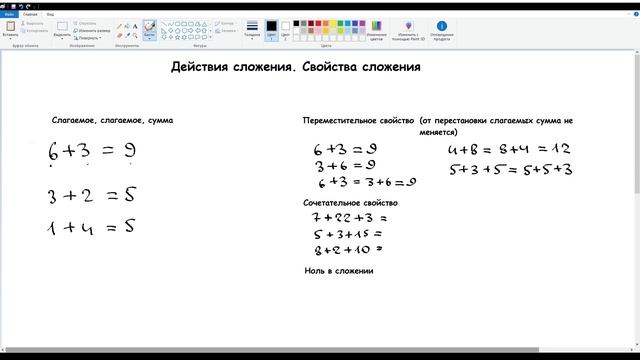Image resolution: width=640 pixels, height=360 pixels.
Task: Select the Eraser tool
Action: pyautogui.click(x=120, y=36)
